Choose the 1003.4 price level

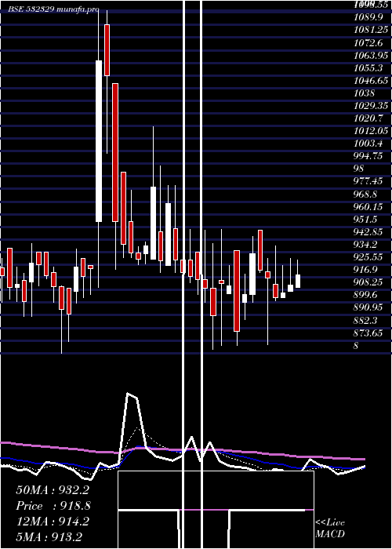[369, 144]
